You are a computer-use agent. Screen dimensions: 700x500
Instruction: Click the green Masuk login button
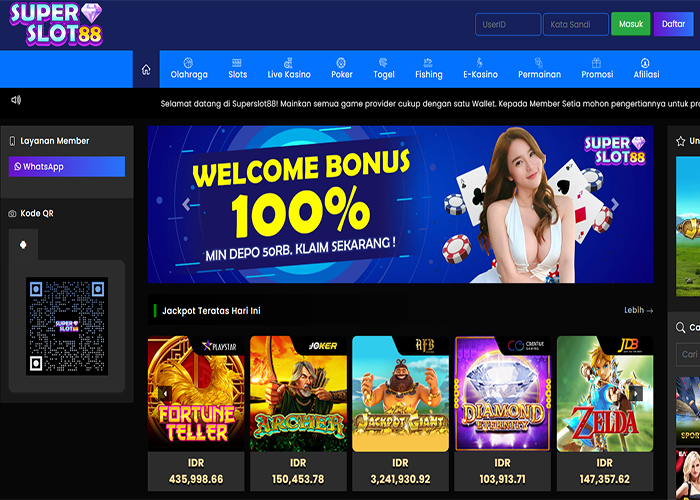click(x=630, y=24)
